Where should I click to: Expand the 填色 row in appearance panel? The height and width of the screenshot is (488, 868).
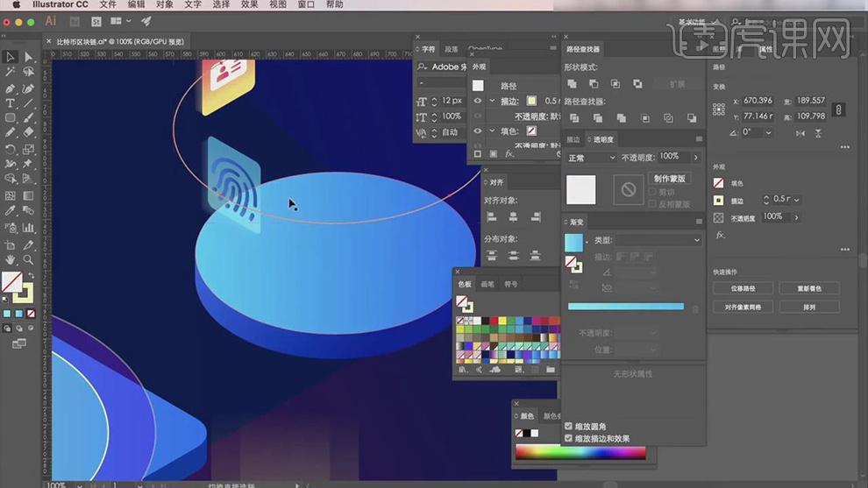pos(492,131)
